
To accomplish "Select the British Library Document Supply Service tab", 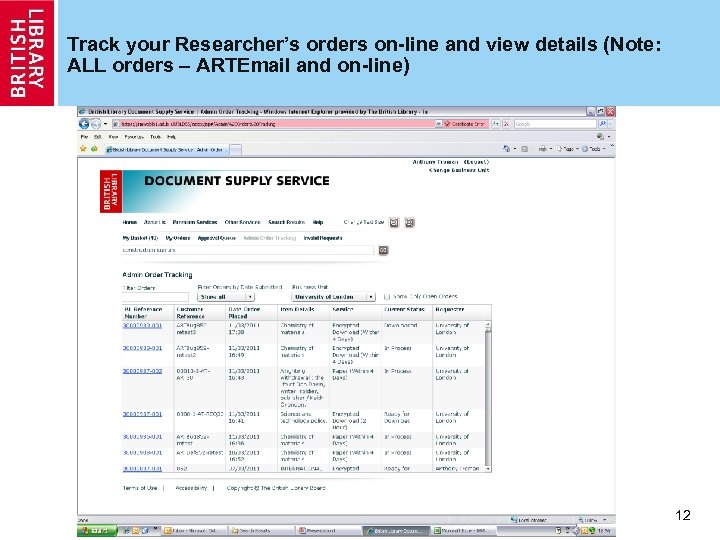I will pyautogui.click(x=166, y=150).
